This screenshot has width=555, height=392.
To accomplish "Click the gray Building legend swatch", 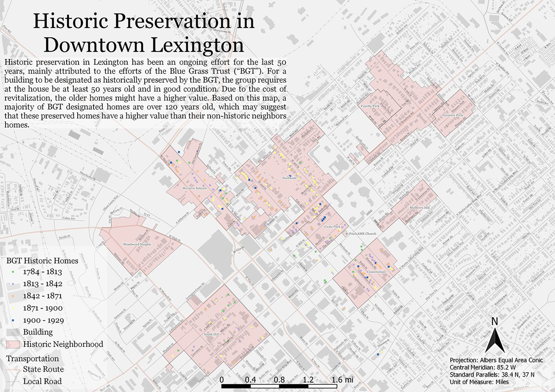I will 13,332.
